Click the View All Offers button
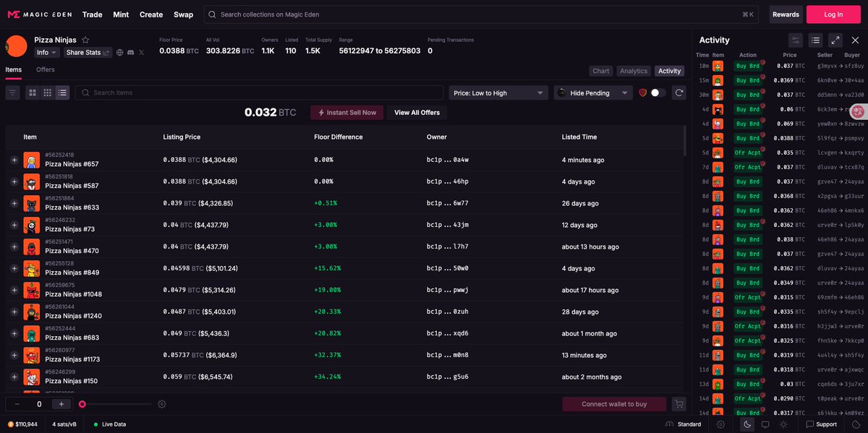868x433 pixels. coord(417,113)
